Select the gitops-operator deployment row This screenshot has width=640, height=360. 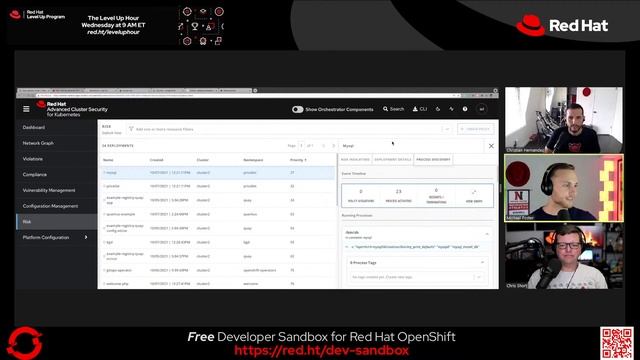pyautogui.click(x=217, y=270)
